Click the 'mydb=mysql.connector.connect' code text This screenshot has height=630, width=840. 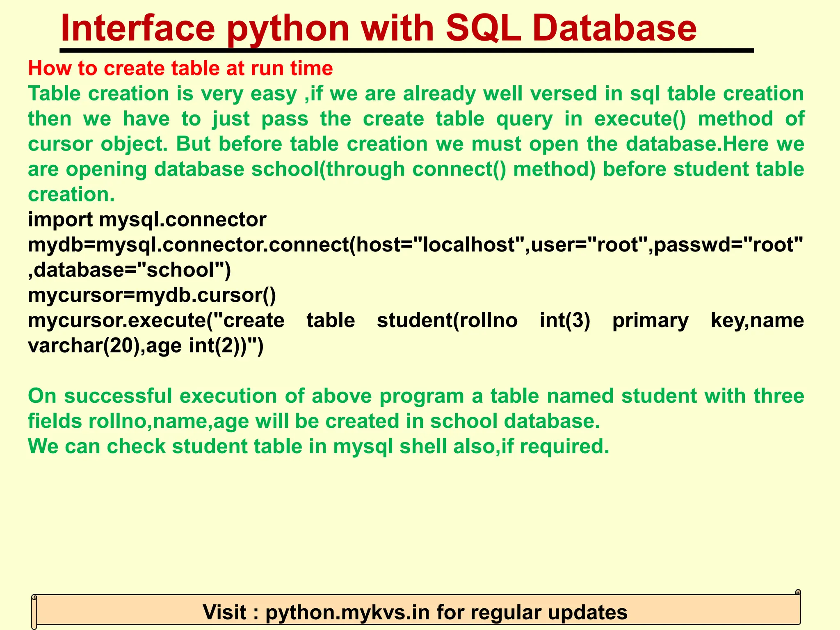click(189, 245)
